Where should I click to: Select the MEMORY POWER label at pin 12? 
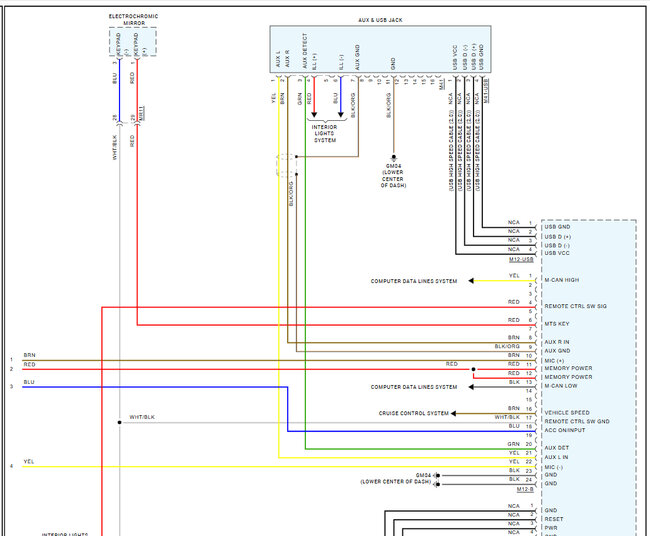[x=568, y=377]
